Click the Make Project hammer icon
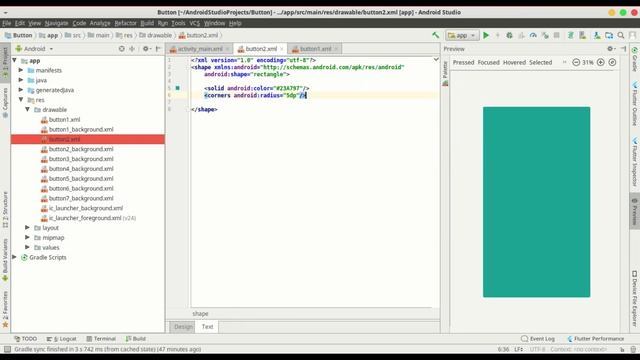640x360 pixels. (436, 36)
